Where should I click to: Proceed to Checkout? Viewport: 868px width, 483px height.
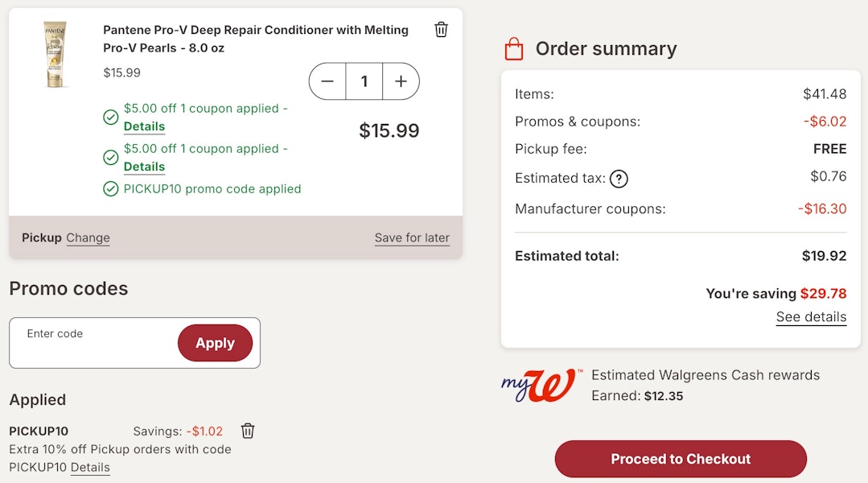pos(681,459)
